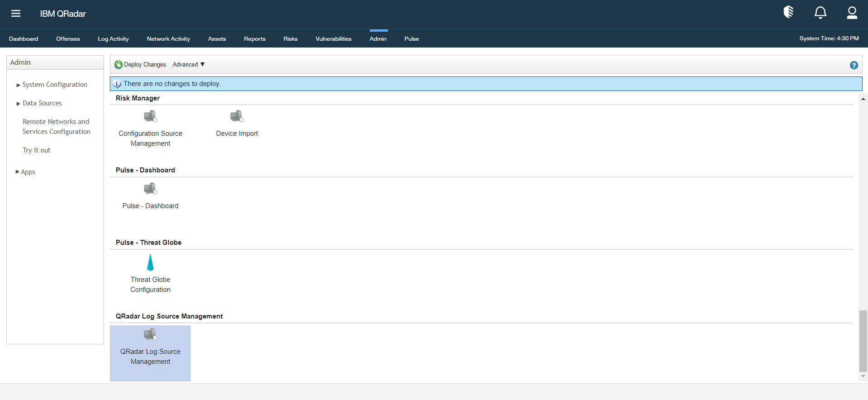Click the 'There are no changes to deploy' message
This screenshot has width=868, height=400.
[x=172, y=84]
